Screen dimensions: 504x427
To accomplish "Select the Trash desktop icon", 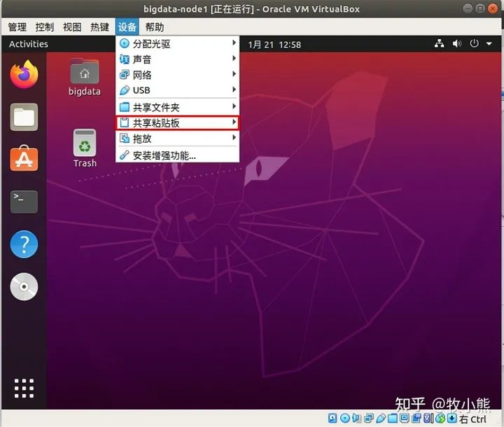I will tap(85, 148).
